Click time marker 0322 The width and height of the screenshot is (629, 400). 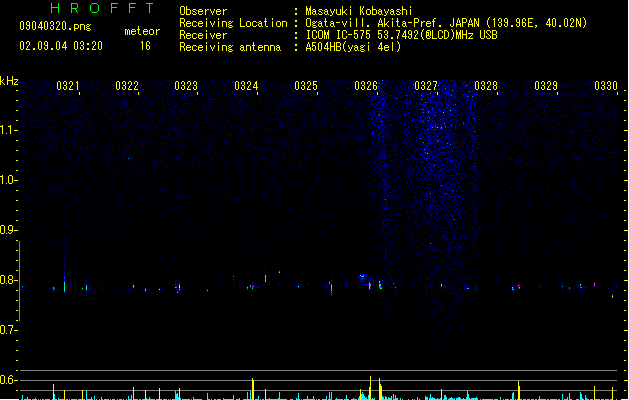(127, 86)
